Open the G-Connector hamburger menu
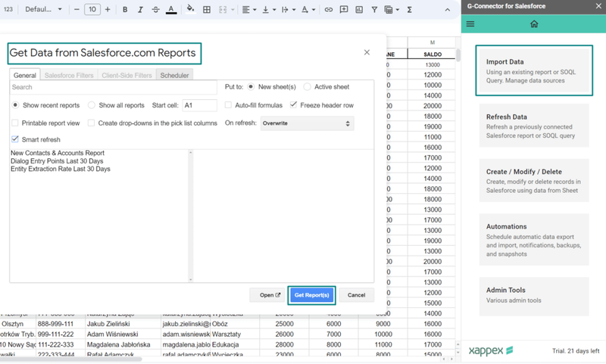 click(470, 24)
